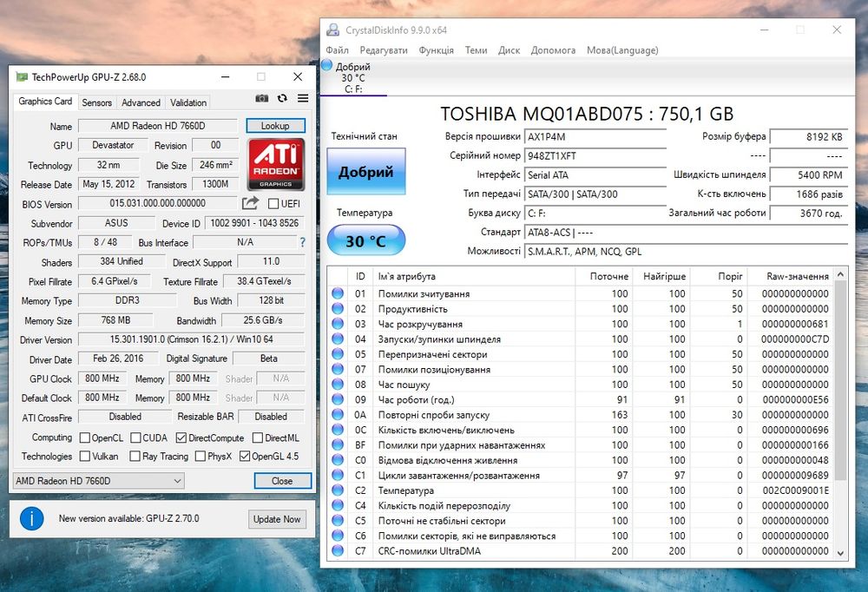Open the Допомога menu
The width and height of the screenshot is (868, 592).
click(553, 49)
